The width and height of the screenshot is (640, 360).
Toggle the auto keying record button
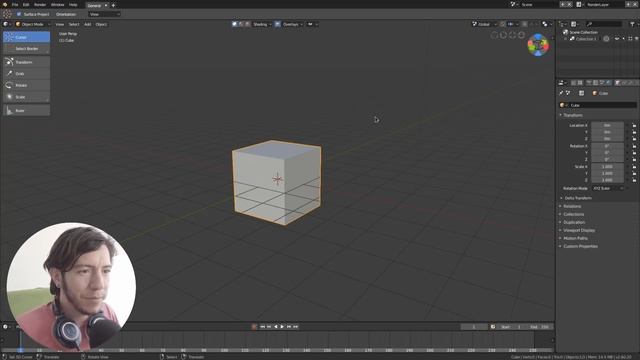tap(254, 327)
